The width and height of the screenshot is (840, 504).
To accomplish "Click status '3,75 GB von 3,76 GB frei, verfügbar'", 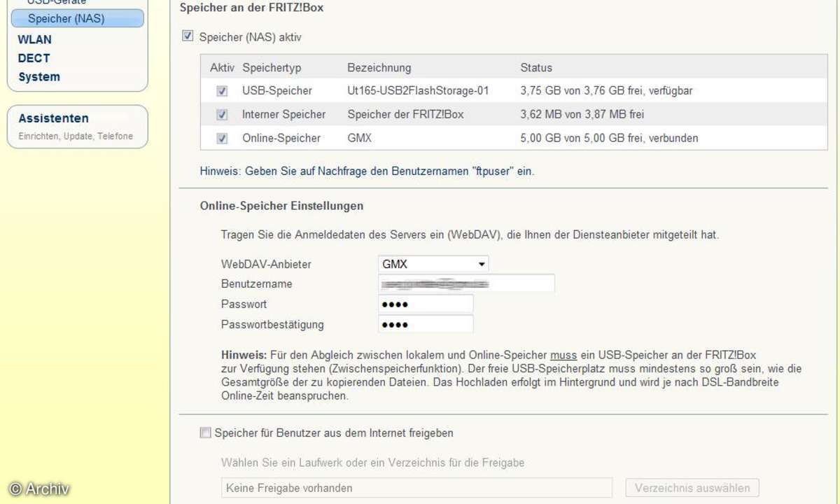I will coord(607,91).
